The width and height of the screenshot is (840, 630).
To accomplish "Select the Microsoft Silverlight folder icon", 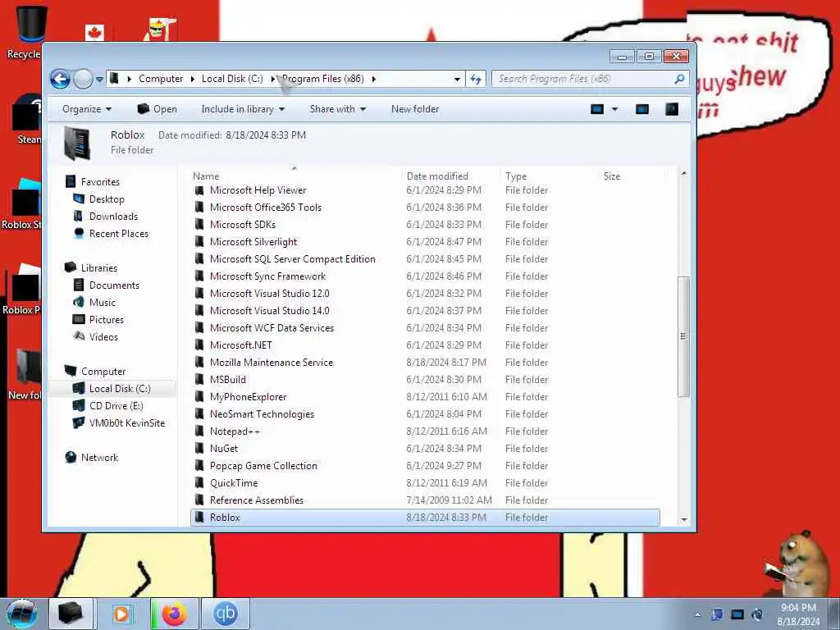I will 199,242.
